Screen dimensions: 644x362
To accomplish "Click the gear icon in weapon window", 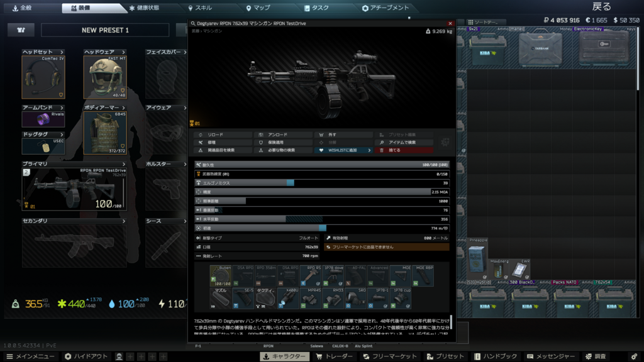I will point(446,143).
